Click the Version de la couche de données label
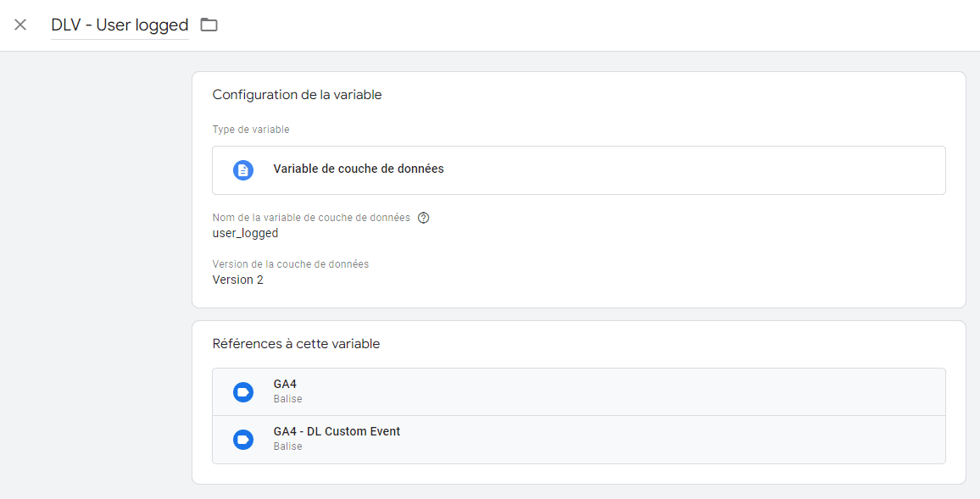The width and height of the screenshot is (980, 499). click(x=291, y=264)
